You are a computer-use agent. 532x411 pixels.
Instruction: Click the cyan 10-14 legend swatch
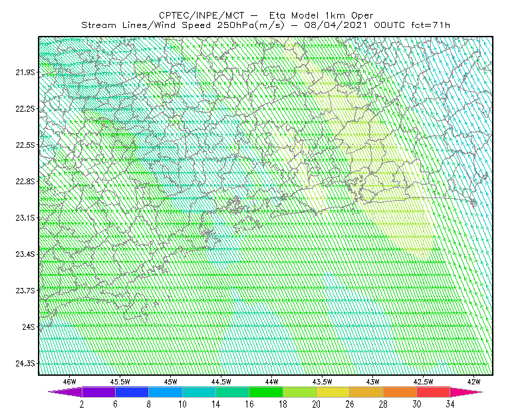coord(199,392)
